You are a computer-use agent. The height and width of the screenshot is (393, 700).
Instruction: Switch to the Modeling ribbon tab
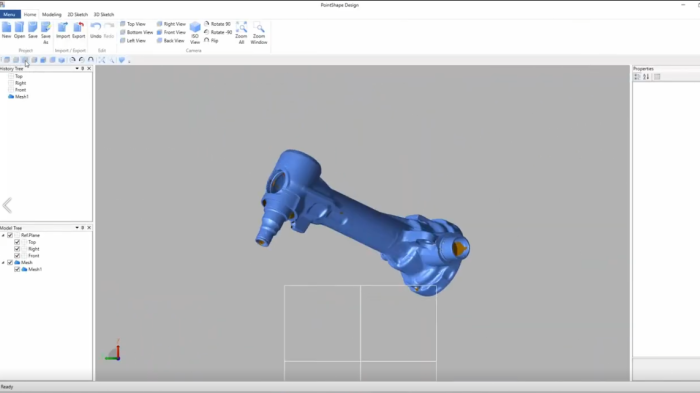click(52, 14)
